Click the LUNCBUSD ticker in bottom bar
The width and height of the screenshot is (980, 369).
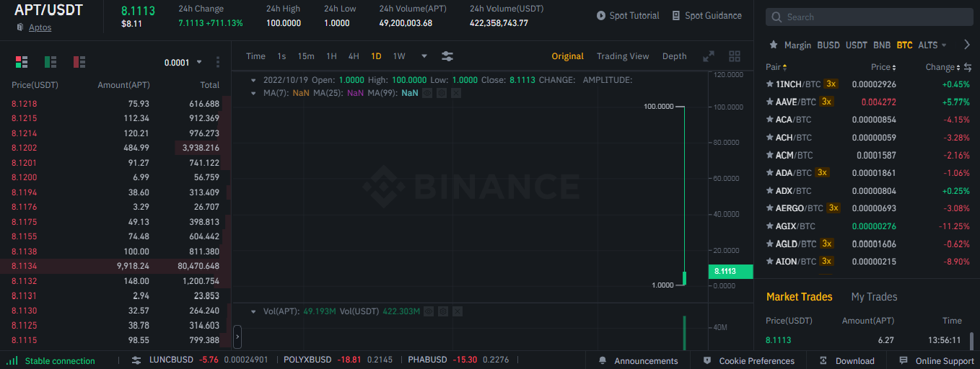coord(209,360)
